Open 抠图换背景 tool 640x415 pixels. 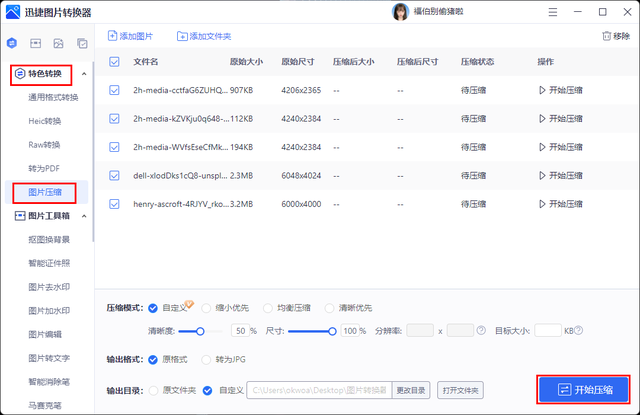[x=49, y=240]
